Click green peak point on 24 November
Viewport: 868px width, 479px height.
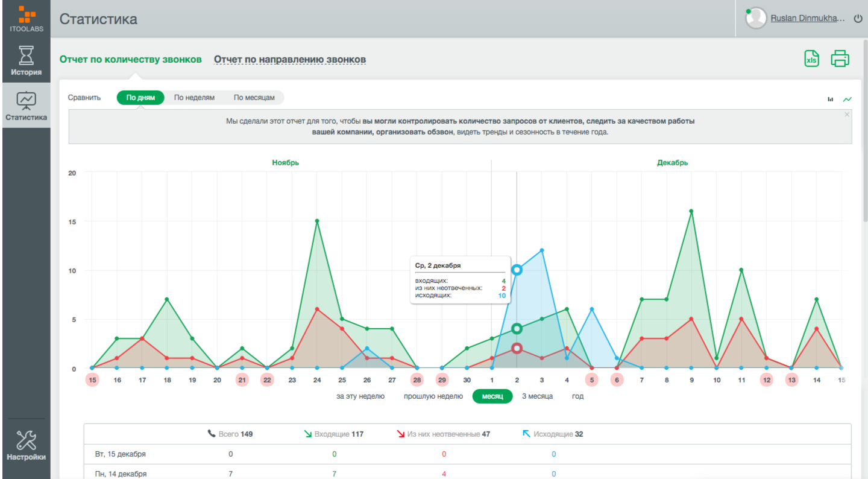coord(317,221)
